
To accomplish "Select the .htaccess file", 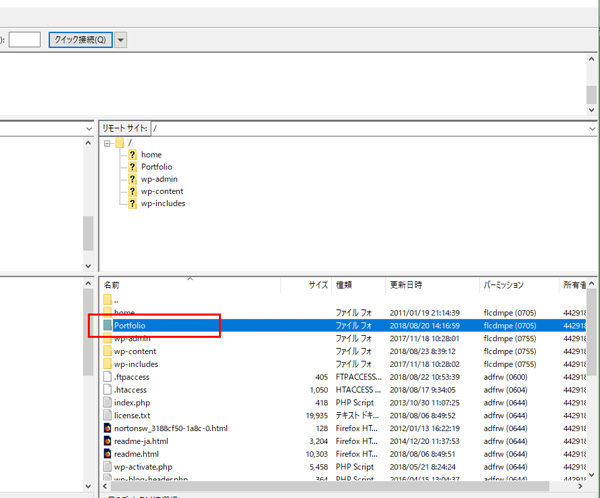I will (130, 390).
